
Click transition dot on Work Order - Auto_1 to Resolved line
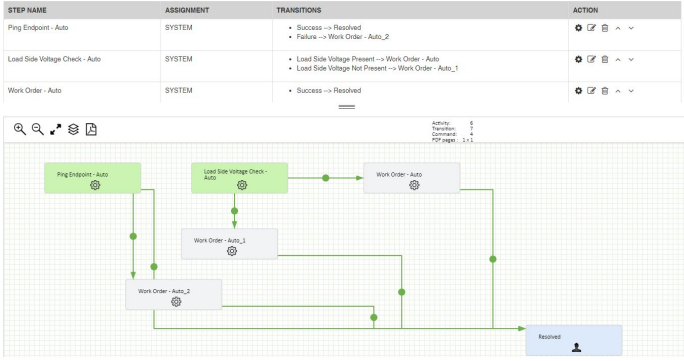401,292
